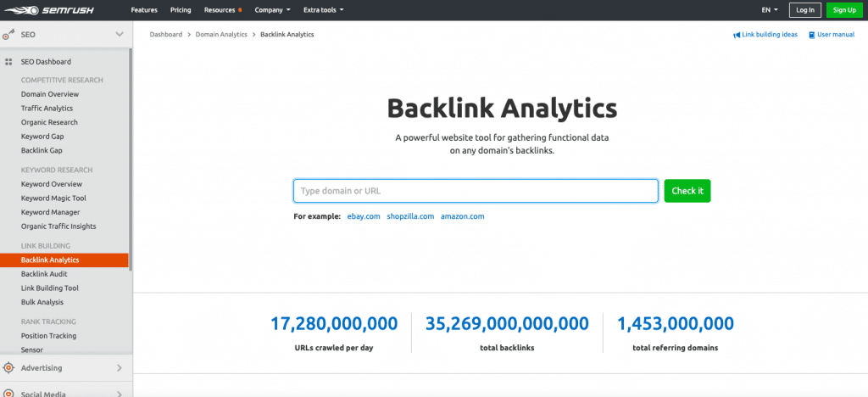Click the Advertising target icon
868x397 pixels.
pyautogui.click(x=8, y=367)
